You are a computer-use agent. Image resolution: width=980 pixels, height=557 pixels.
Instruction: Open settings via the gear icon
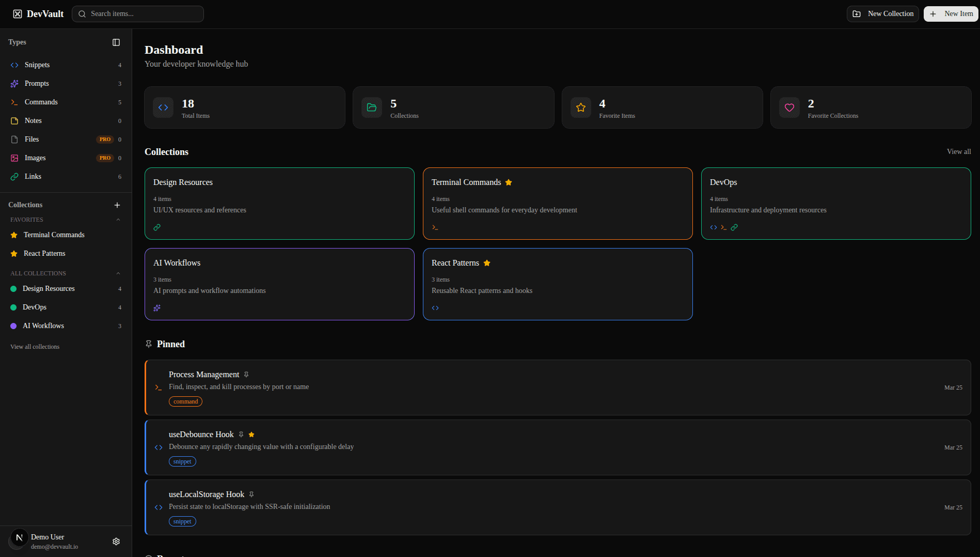coord(116,541)
